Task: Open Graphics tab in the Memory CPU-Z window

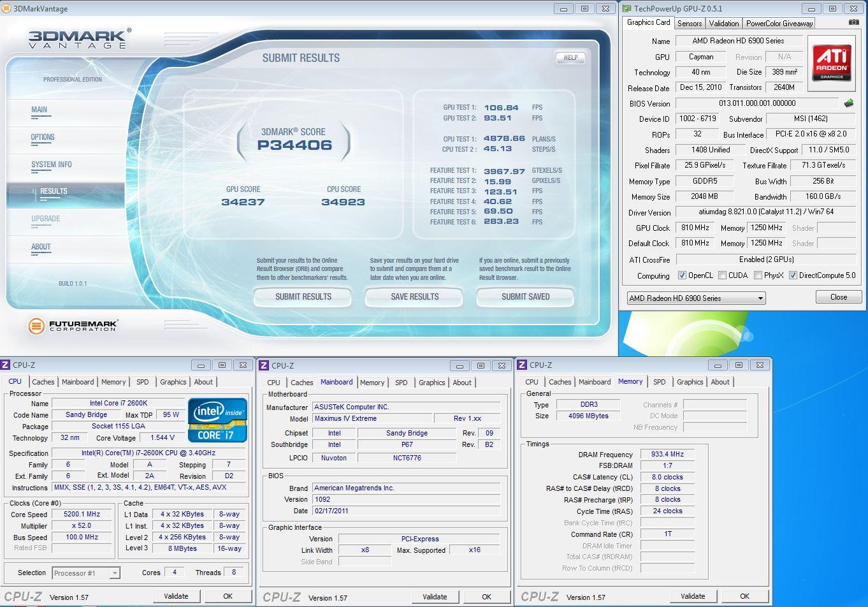Action: coord(690,382)
